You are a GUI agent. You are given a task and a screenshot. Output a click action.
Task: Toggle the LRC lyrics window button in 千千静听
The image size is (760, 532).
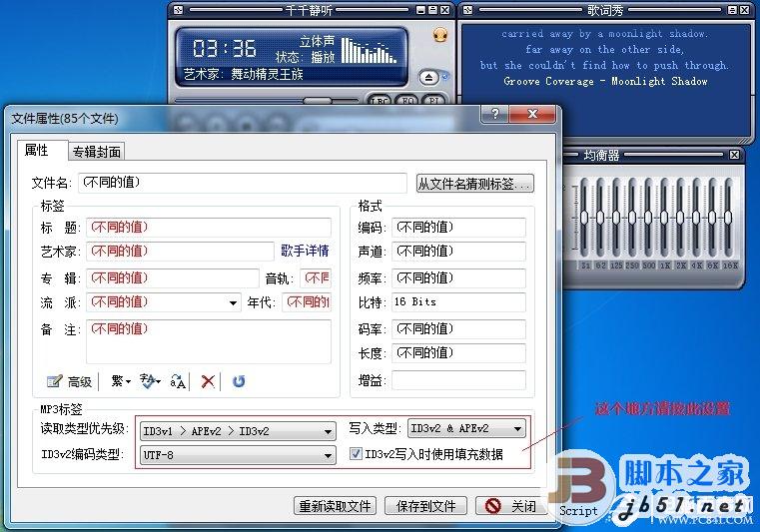click(x=380, y=101)
